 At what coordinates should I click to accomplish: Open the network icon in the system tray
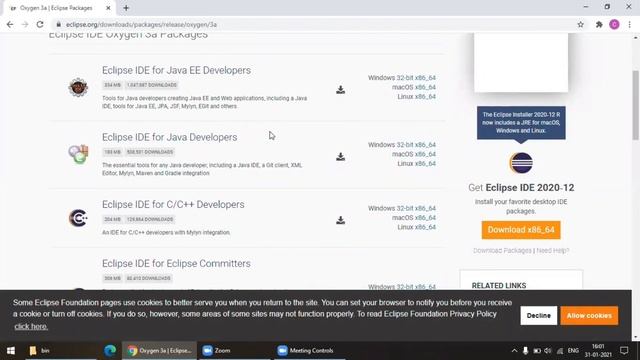pos(560,351)
